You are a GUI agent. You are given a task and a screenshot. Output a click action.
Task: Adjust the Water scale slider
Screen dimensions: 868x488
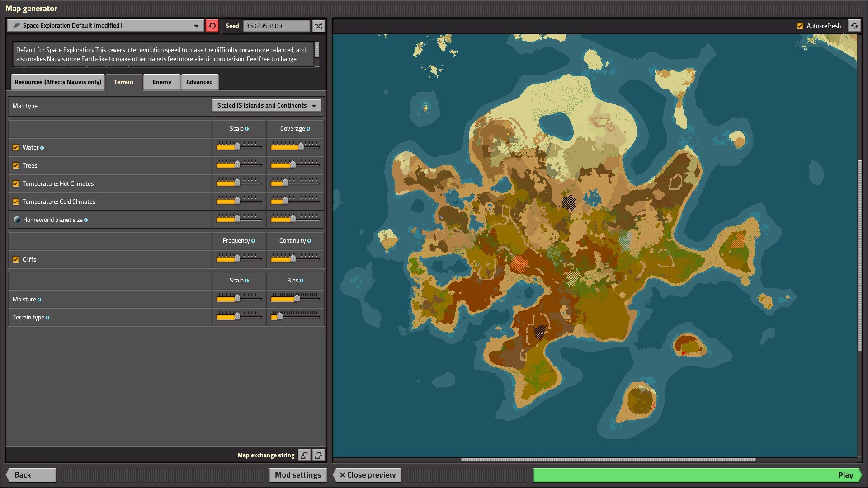(x=239, y=146)
